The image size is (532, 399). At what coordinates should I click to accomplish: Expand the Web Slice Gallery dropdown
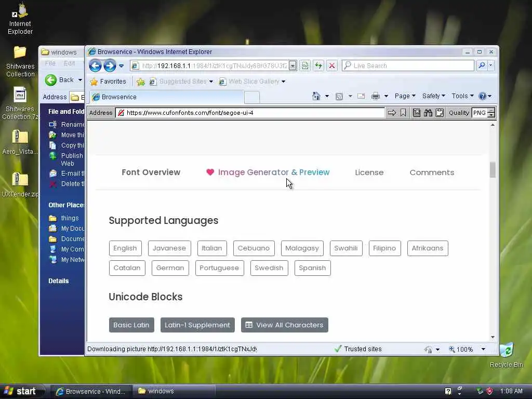tap(283, 82)
